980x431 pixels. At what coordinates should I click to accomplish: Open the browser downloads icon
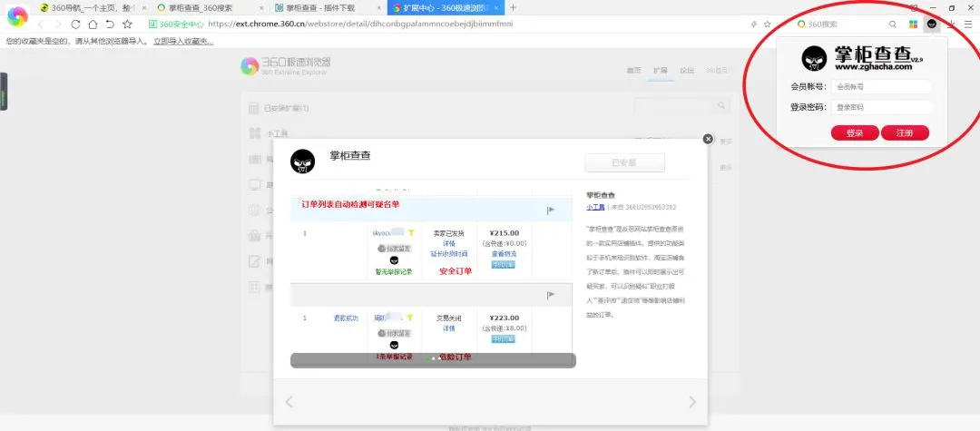click(x=951, y=24)
